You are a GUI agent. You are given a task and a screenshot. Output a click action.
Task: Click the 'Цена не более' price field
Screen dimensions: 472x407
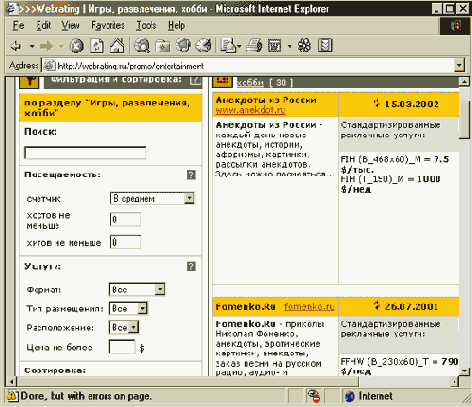(x=122, y=347)
